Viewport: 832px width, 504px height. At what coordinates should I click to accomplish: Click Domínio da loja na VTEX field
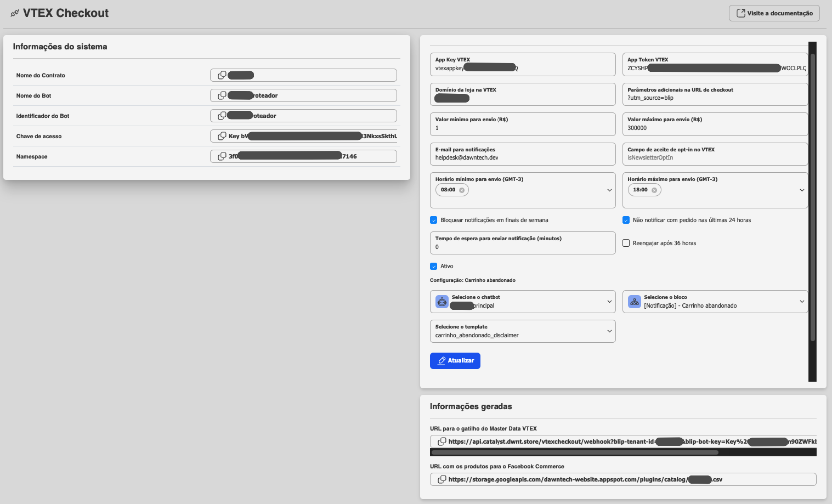click(523, 94)
